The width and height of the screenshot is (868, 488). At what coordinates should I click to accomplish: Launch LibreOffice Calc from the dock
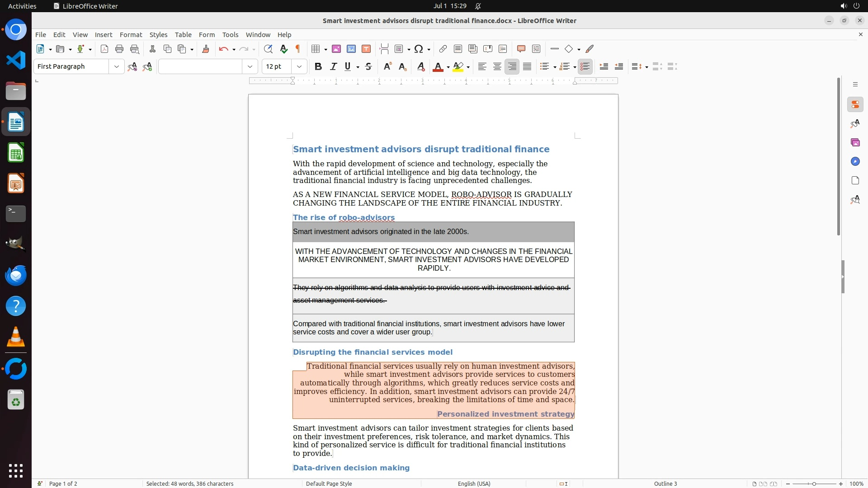(x=16, y=153)
